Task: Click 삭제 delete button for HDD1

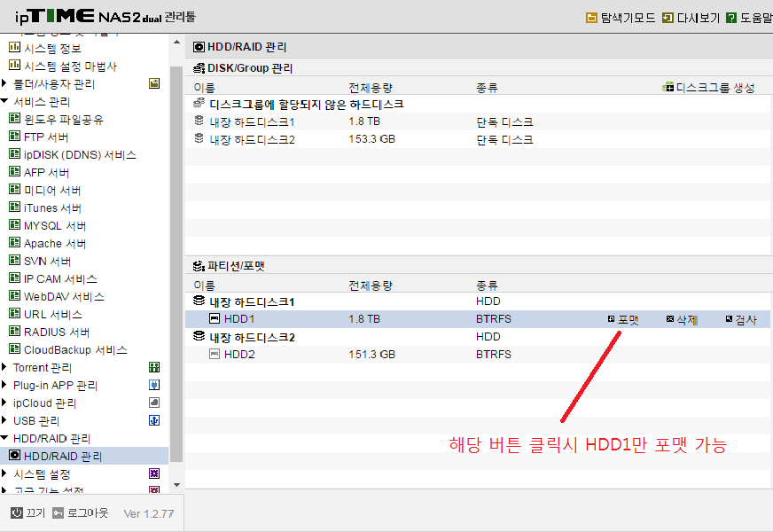Action: click(682, 319)
